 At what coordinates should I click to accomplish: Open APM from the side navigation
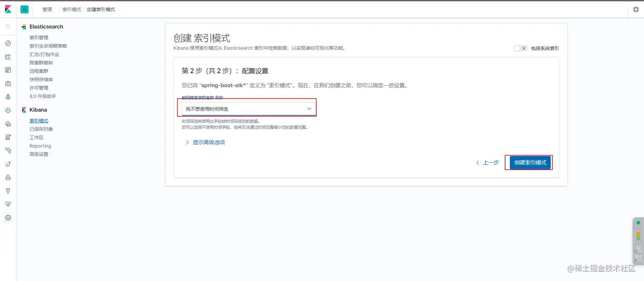click(8, 151)
